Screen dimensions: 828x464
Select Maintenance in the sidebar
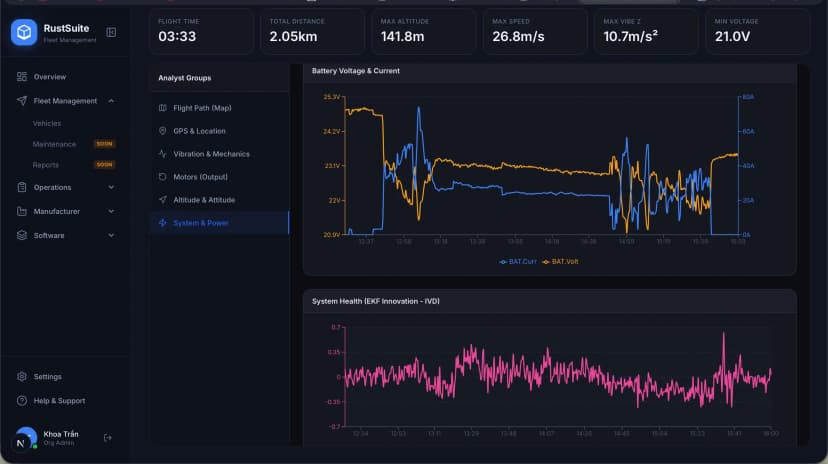tap(54, 144)
